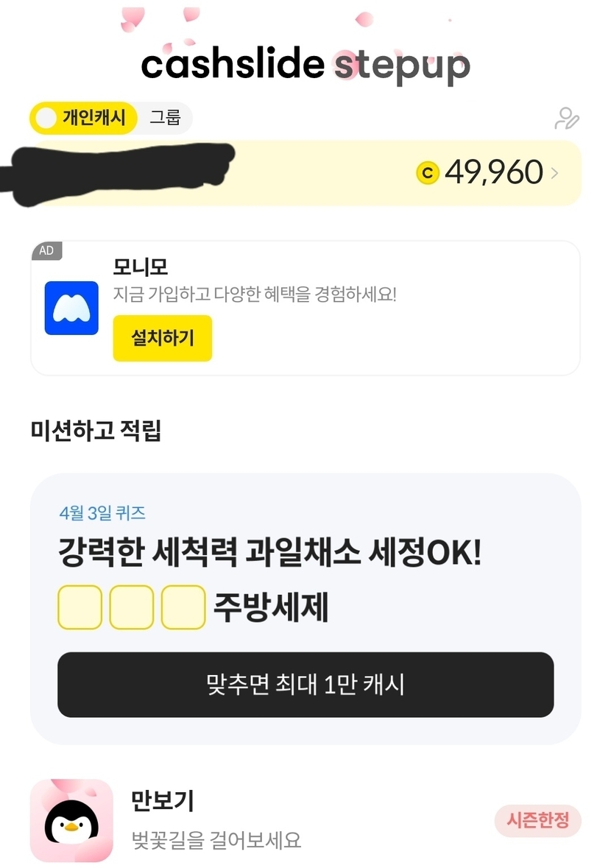Tap the third empty quiz answer box

pyautogui.click(x=183, y=607)
